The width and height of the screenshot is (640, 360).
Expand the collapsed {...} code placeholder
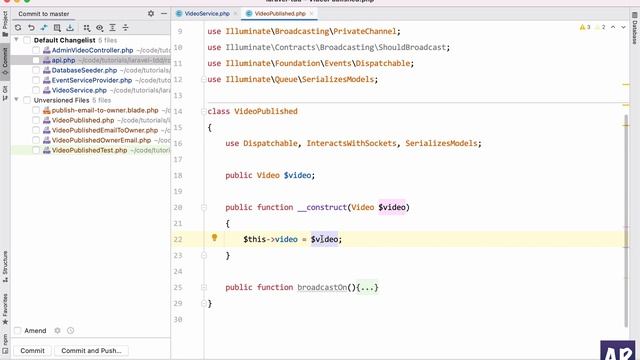pyautogui.click(x=367, y=287)
